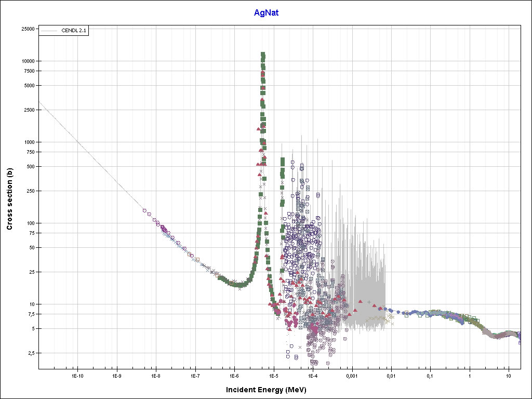Click the 0,1 tick label on the x-axis

(430, 375)
